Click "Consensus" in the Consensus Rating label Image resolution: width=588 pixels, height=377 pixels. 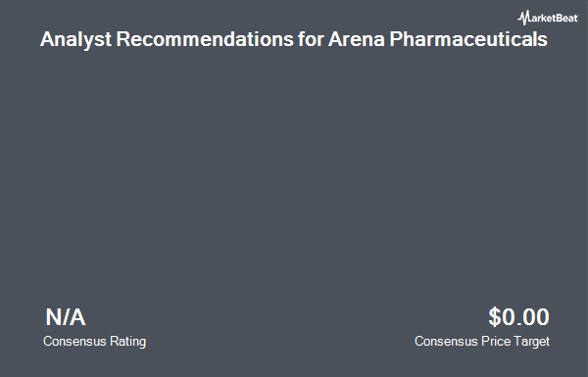pos(74,342)
